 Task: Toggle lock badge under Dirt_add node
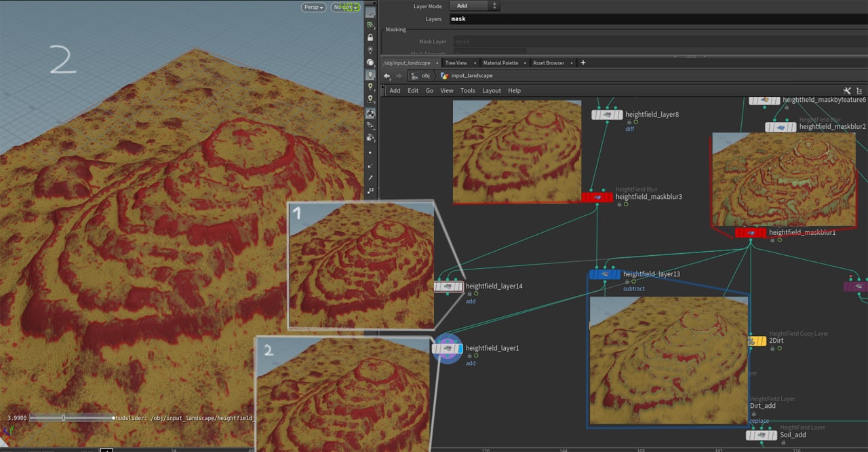click(x=753, y=413)
